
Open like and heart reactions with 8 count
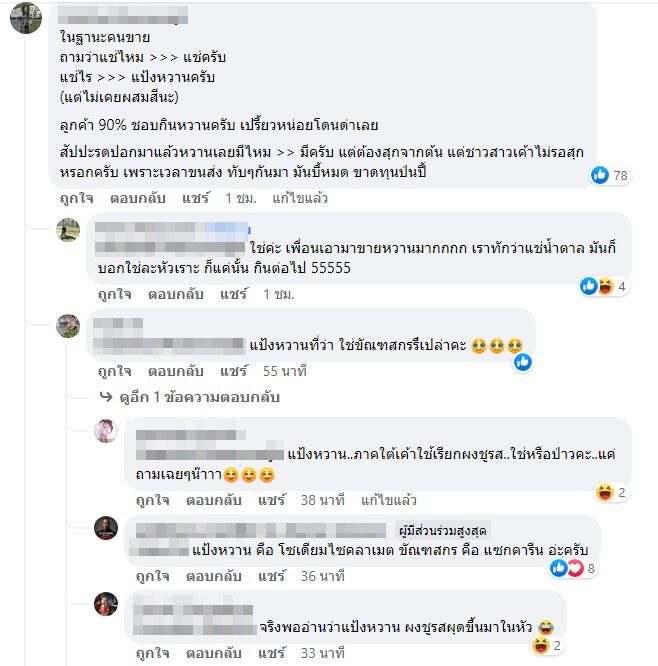[574, 568]
